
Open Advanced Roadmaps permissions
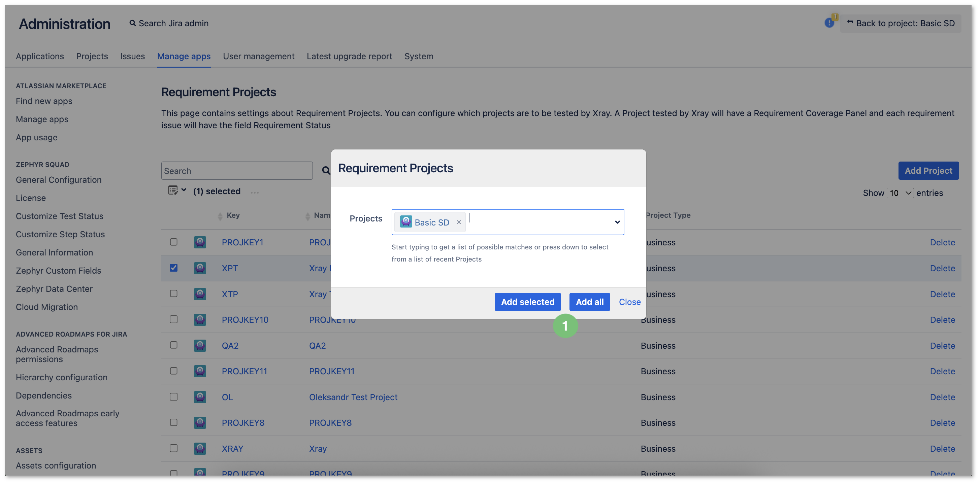(57, 354)
